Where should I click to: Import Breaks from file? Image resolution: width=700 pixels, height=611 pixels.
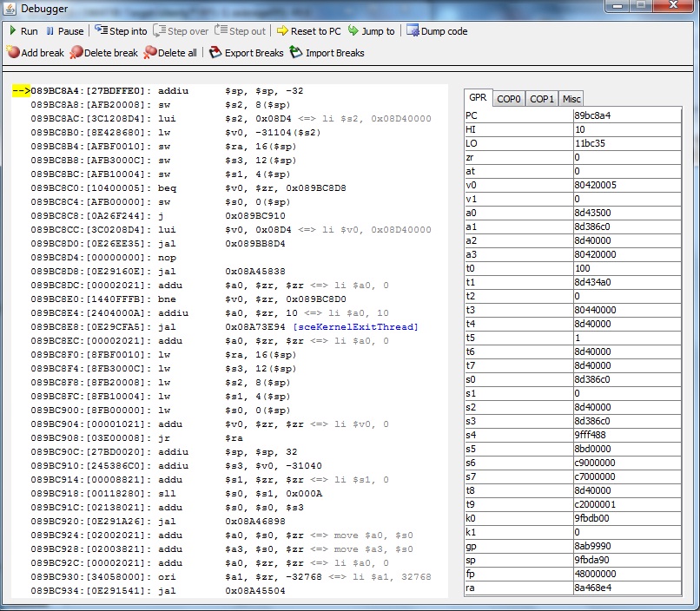click(x=327, y=53)
